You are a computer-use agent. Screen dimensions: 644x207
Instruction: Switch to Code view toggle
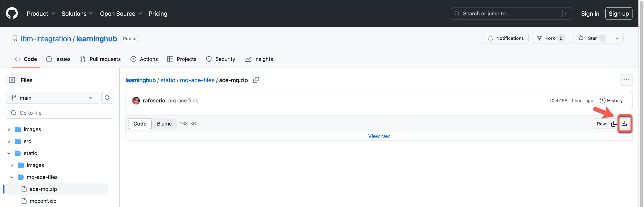[x=140, y=124]
